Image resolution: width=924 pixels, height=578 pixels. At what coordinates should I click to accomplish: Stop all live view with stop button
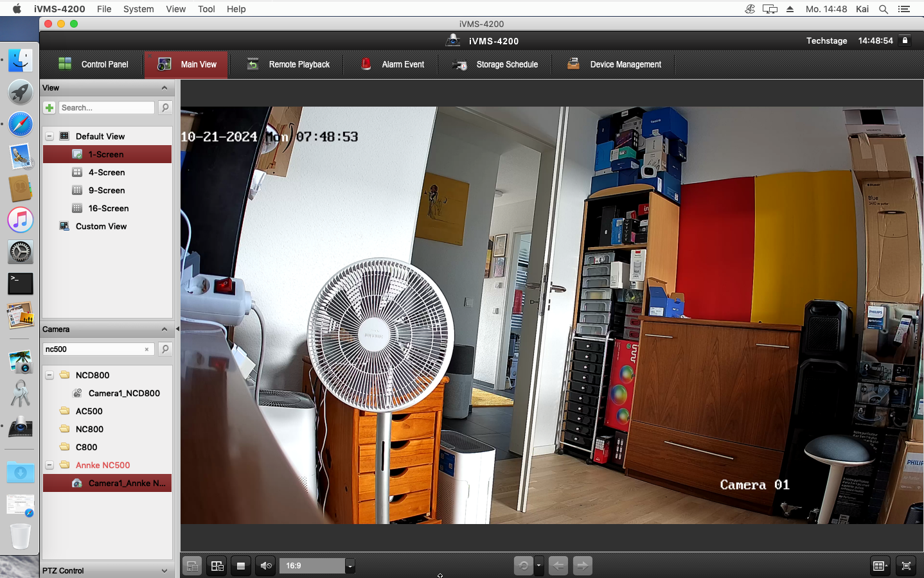[x=241, y=566]
